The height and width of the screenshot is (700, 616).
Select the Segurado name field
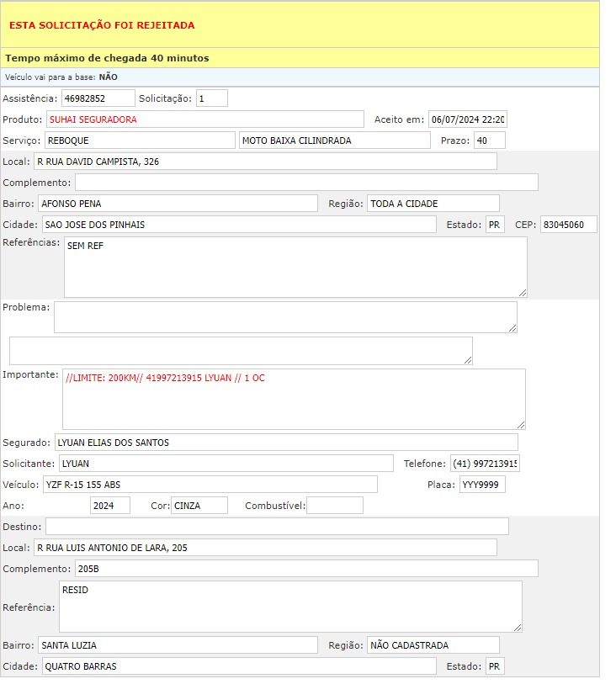(286, 443)
